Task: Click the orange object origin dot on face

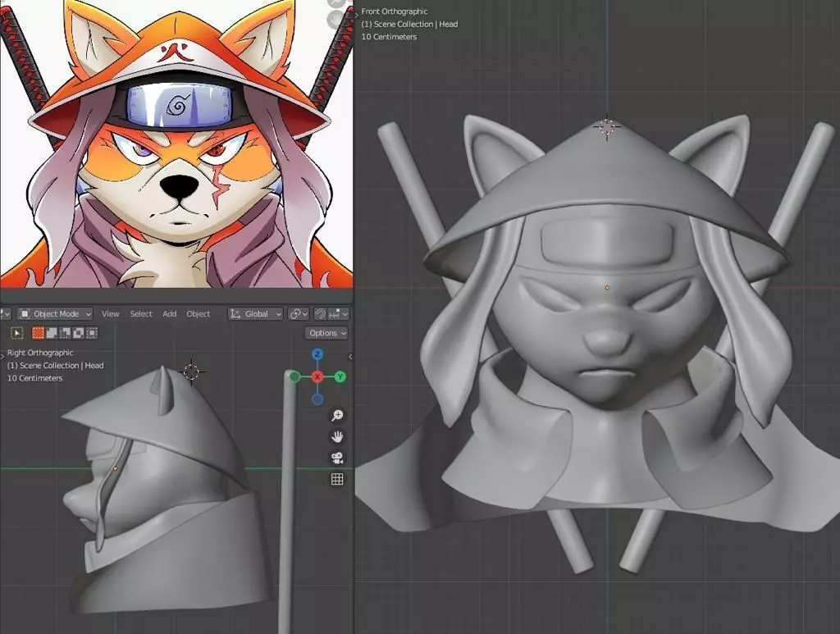Action: point(607,288)
